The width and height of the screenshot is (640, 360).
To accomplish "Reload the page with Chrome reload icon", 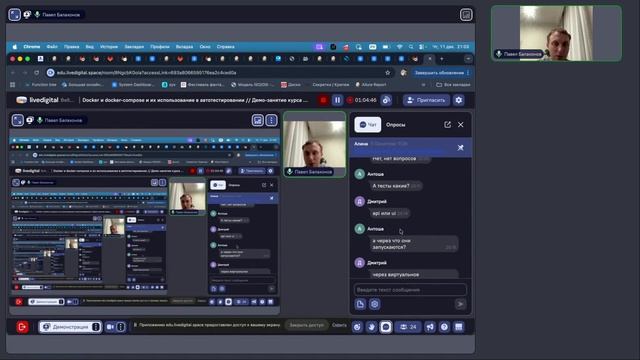I will (36, 73).
